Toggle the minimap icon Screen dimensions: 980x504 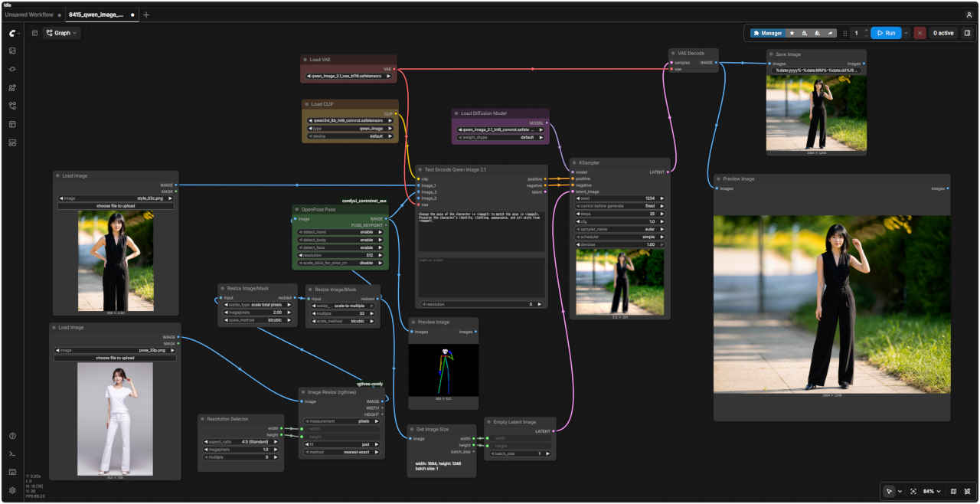pos(953,491)
